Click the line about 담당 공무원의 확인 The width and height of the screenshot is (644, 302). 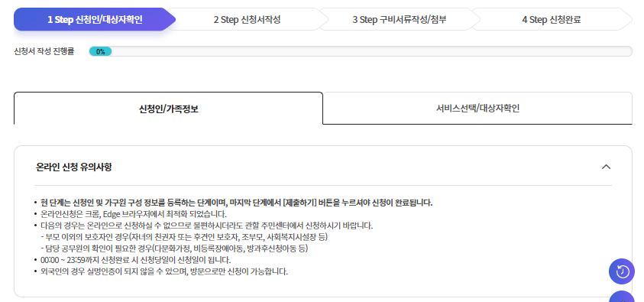click(x=174, y=248)
